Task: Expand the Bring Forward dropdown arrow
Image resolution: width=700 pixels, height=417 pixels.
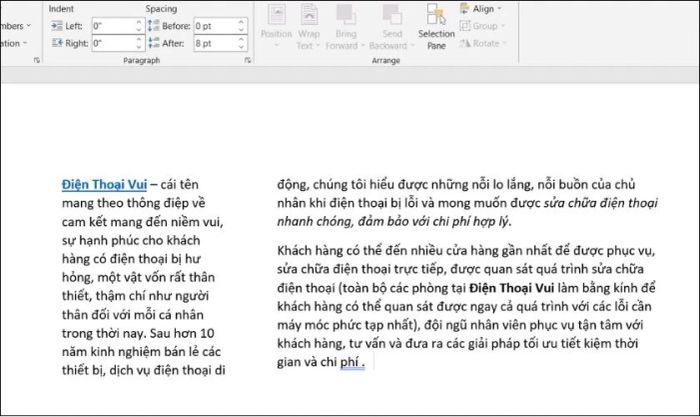Action: click(x=362, y=46)
